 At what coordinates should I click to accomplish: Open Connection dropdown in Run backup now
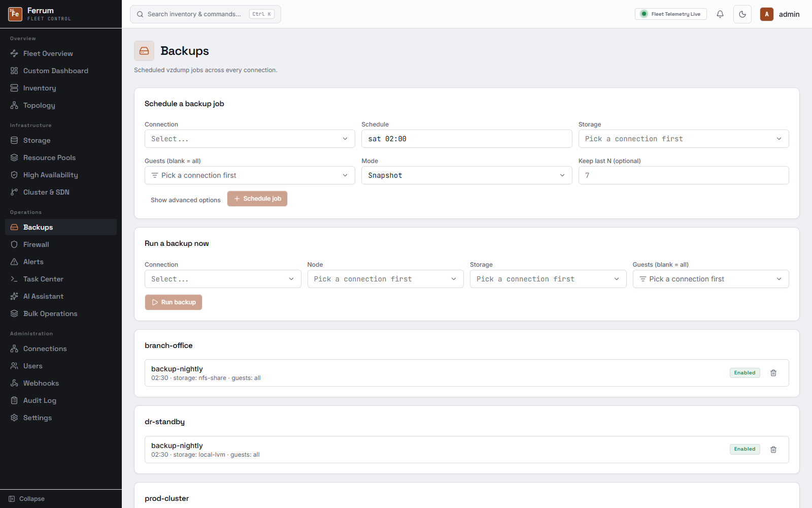pyautogui.click(x=223, y=279)
